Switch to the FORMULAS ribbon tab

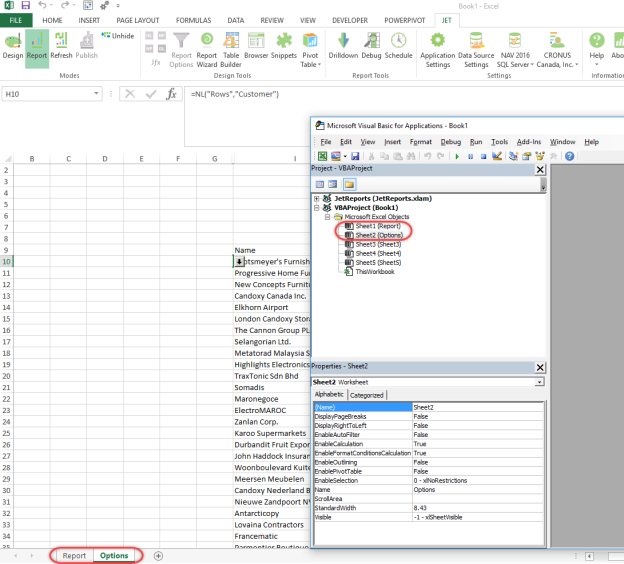[193, 20]
